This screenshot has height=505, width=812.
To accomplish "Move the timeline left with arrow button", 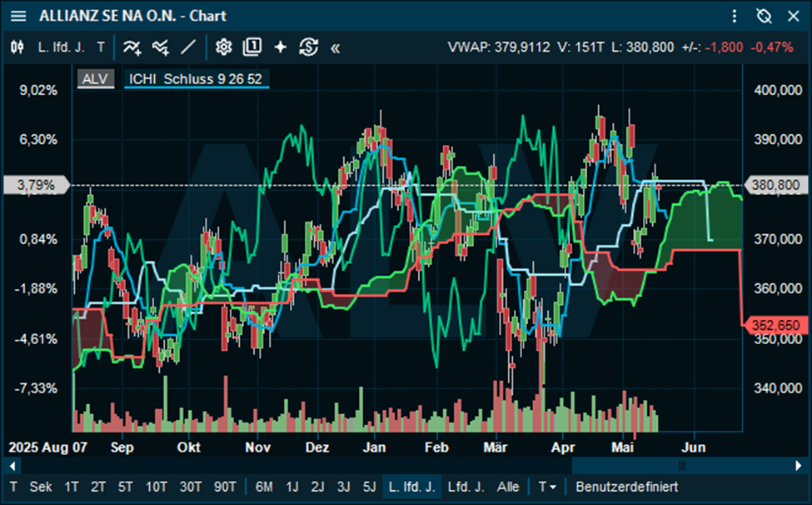I will [x=12, y=466].
